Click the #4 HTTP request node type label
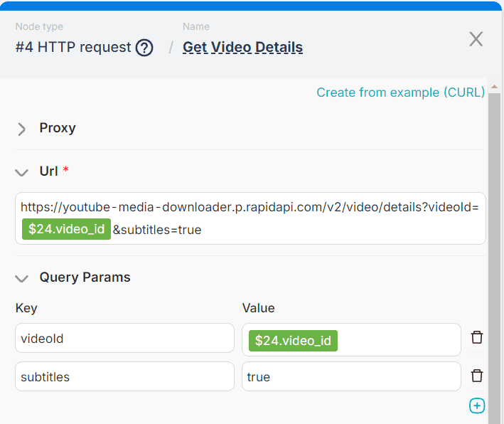 click(x=73, y=48)
